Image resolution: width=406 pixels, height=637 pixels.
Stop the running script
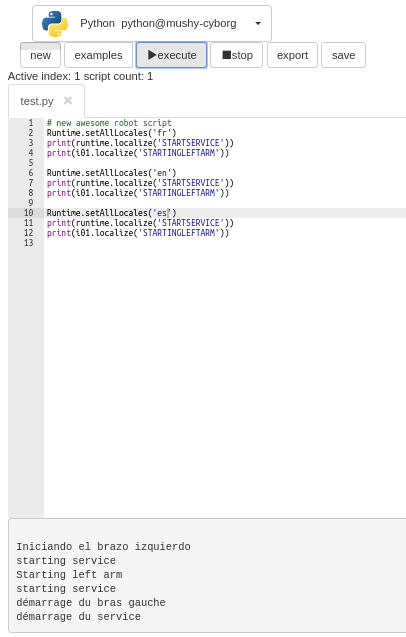click(237, 55)
